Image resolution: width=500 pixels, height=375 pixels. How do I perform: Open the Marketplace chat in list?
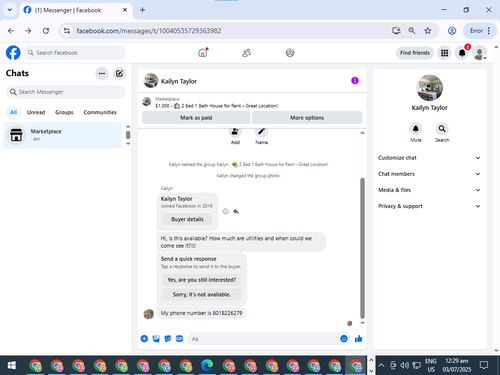pyautogui.click(x=62, y=135)
